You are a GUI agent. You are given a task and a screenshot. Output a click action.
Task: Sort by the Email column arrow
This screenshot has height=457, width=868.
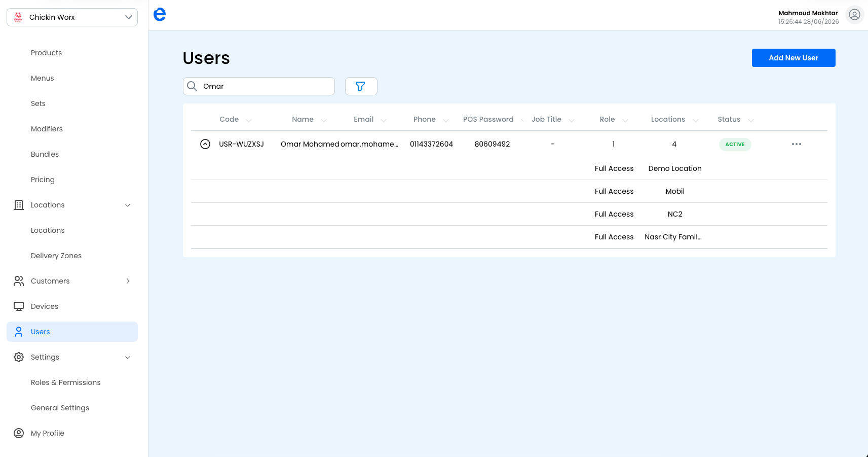tap(384, 120)
